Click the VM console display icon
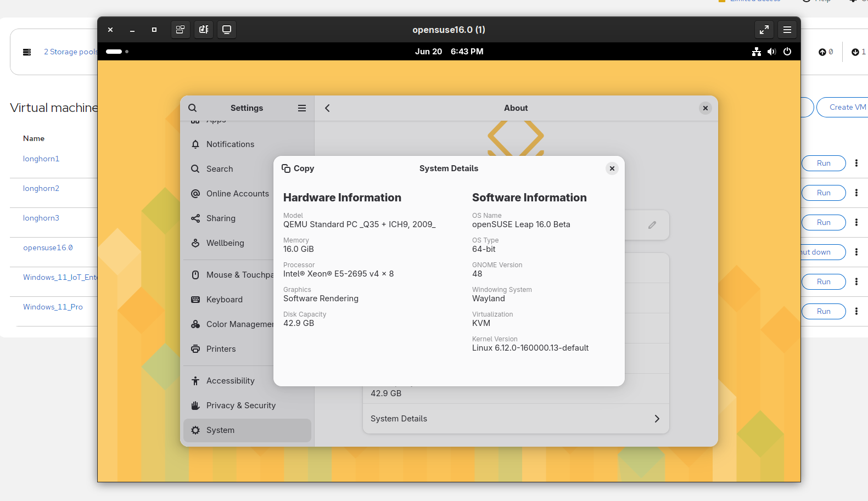Viewport: 868px width, 501px height. coord(227,30)
